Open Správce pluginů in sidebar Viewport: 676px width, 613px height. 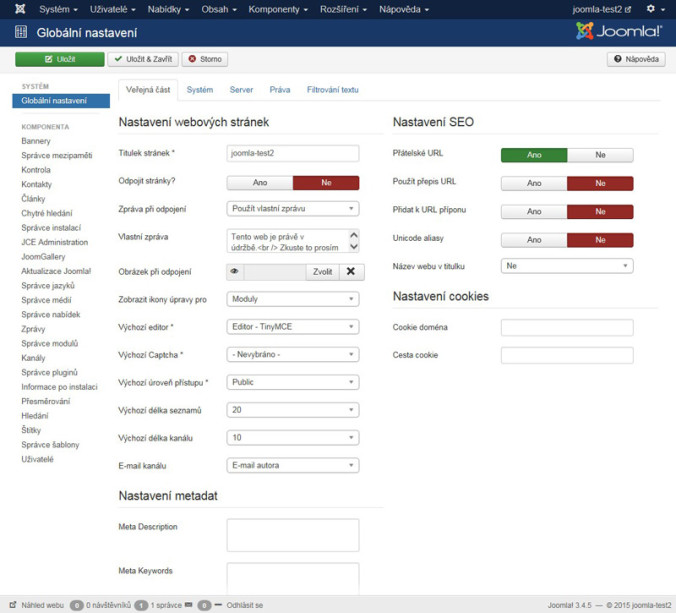47,371
